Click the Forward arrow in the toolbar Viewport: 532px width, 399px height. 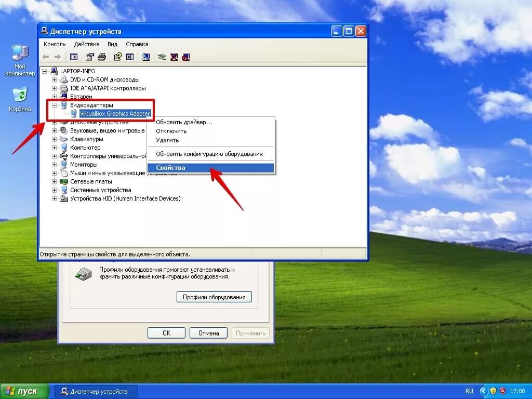tap(58, 57)
